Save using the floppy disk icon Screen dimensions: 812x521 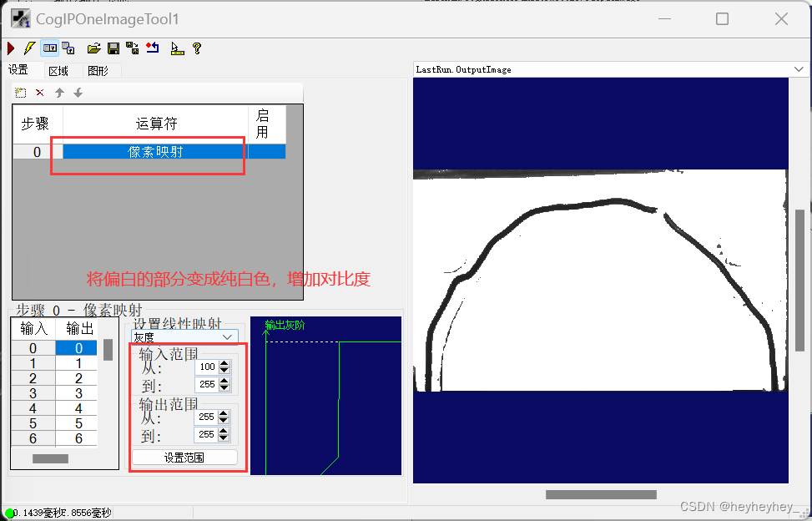[x=113, y=48]
